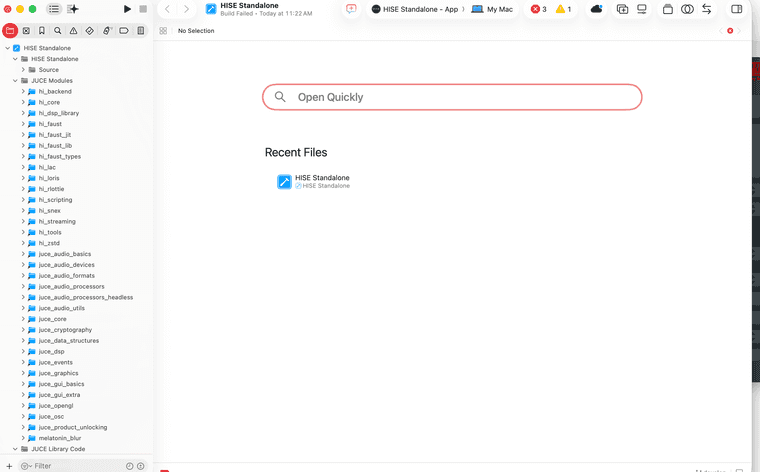Toggle the Assistant sparkle sidebar button
The height and width of the screenshot is (472, 760).
click(73, 9)
